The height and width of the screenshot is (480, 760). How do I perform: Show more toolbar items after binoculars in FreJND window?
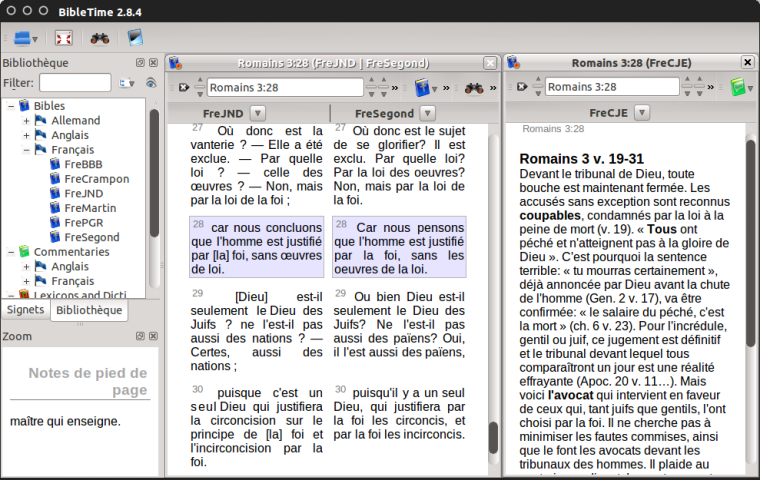(x=493, y=88)
